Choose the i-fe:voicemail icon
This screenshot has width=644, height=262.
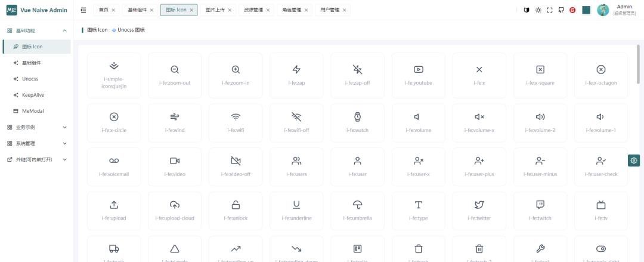114,161
